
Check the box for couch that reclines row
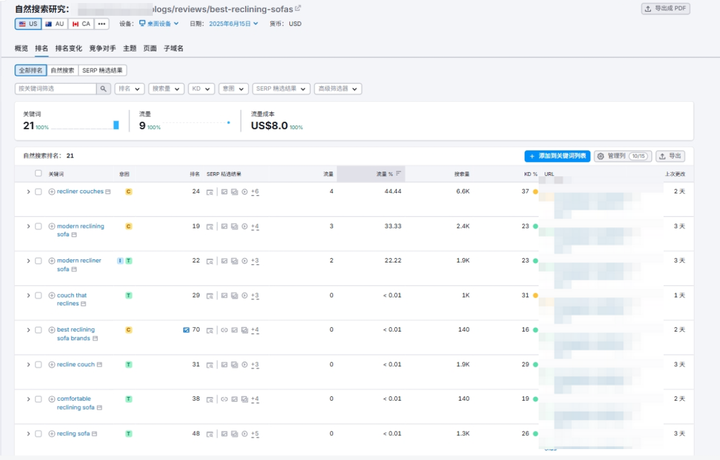(39, 296)
